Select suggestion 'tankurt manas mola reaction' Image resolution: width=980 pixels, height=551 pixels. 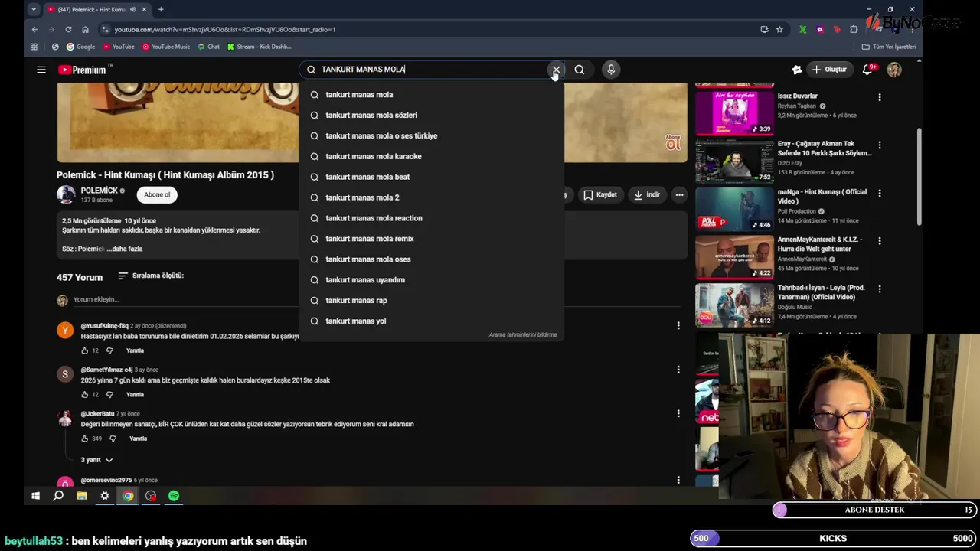click(431, 219)
